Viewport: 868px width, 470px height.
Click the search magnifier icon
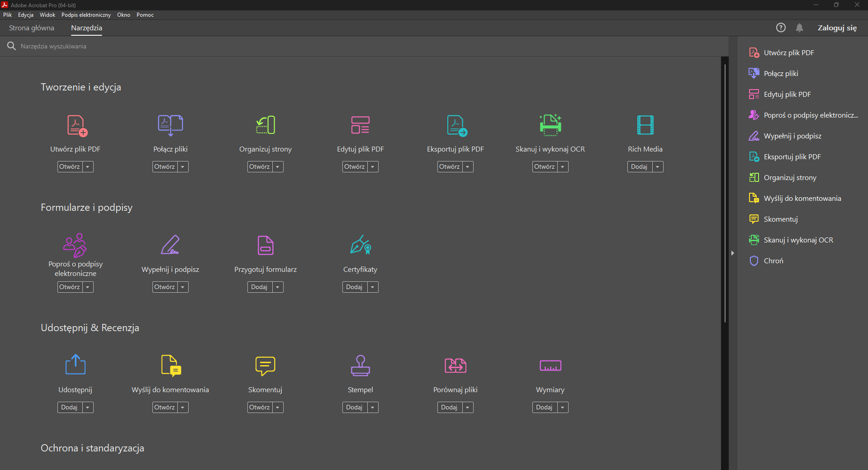[x=11, y=46]
